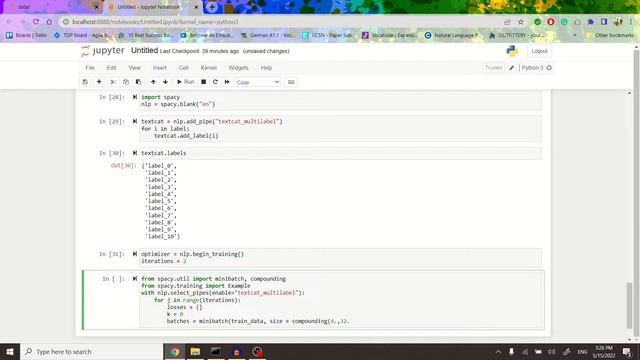640x360 pixels.
Task: Open the Edit menu
Action: pyautogui.click(x=111, y=68)
